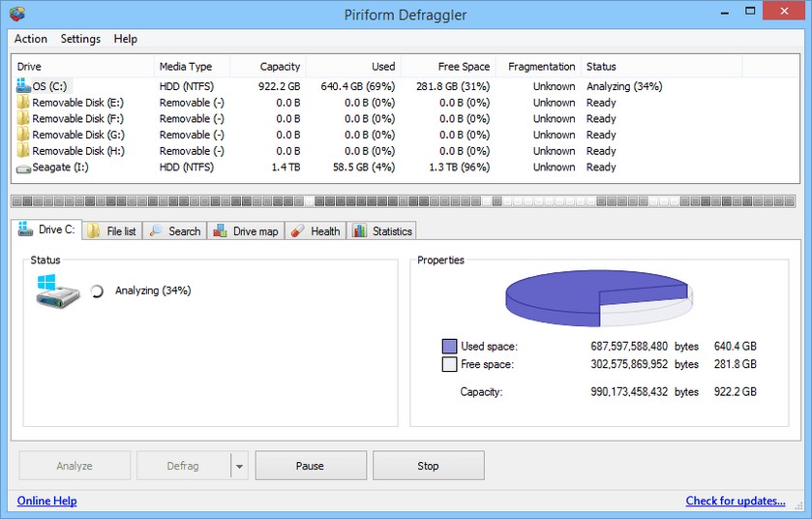Click the Seagate (I:) hard drive icon
The height and width of the screenshot is (519, 812).
click(x=23, y=168)
